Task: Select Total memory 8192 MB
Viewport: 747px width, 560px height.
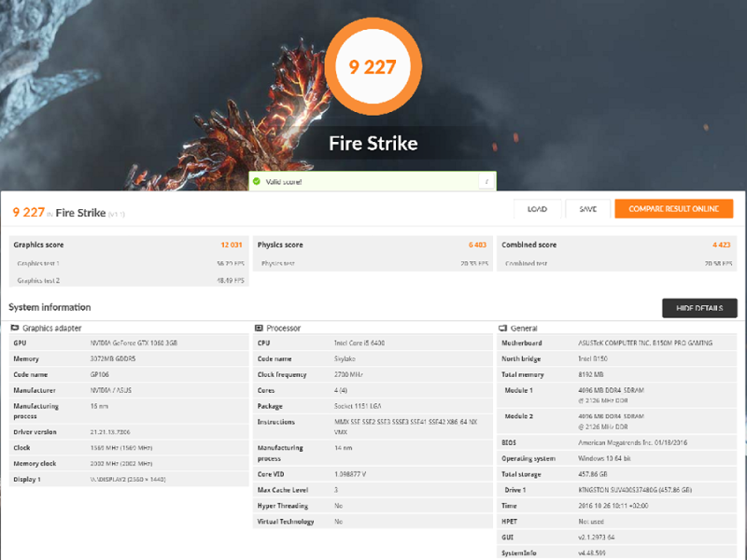Action: [591, 374]
